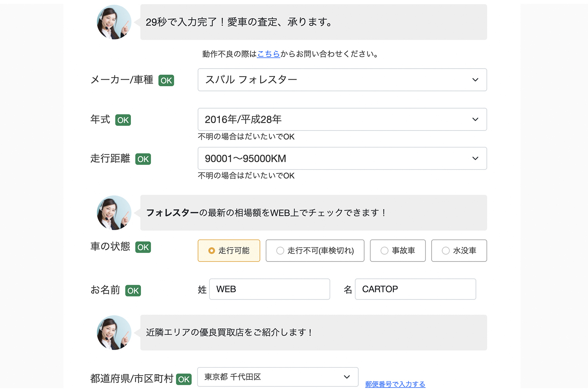Click the 名 input field containing CARTOP
This screenshot has height=392, width=588.
(416, 289)
